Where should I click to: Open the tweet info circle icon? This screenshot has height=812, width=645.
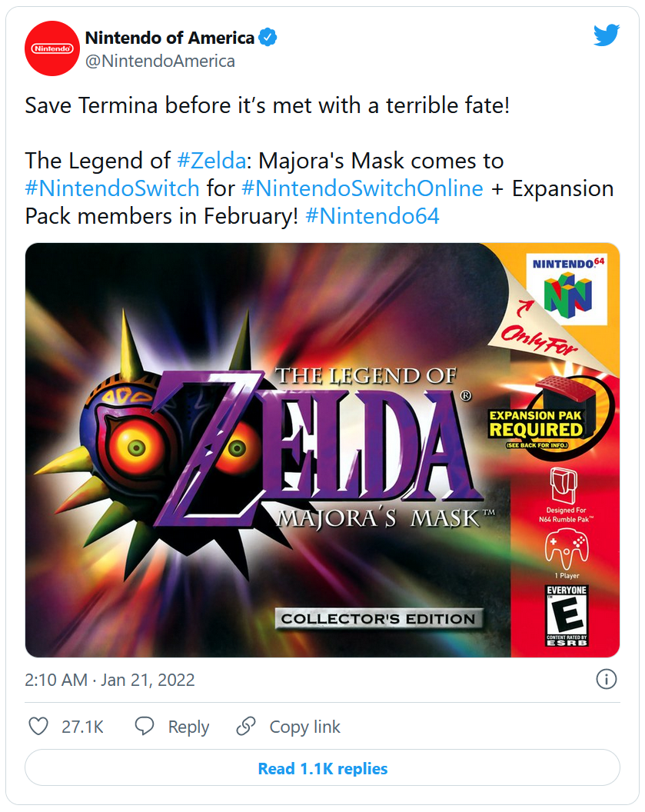[x=606, y=679]
